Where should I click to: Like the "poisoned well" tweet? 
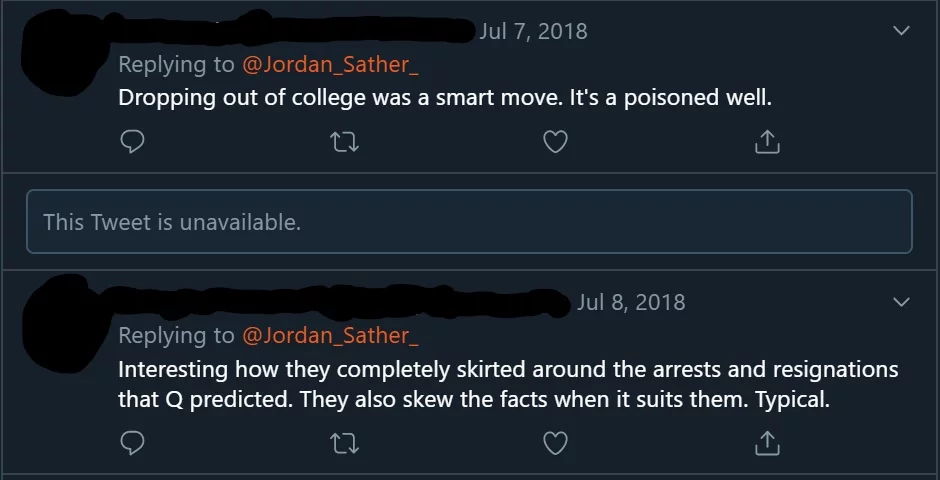pyautogui.click(x=555, y=143)
